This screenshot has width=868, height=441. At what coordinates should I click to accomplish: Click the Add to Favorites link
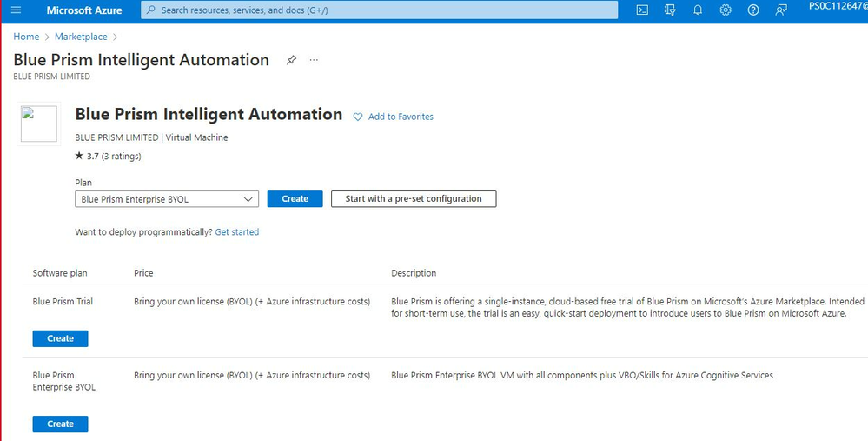(401, 117)
